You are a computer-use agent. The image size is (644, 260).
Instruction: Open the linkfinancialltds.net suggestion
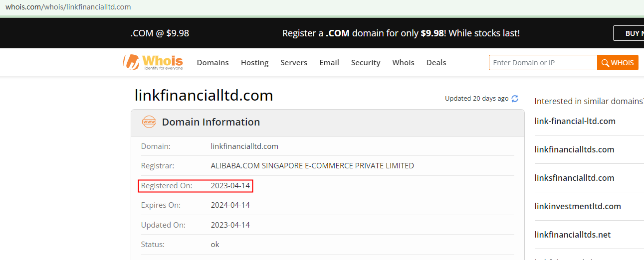point(572,235)
